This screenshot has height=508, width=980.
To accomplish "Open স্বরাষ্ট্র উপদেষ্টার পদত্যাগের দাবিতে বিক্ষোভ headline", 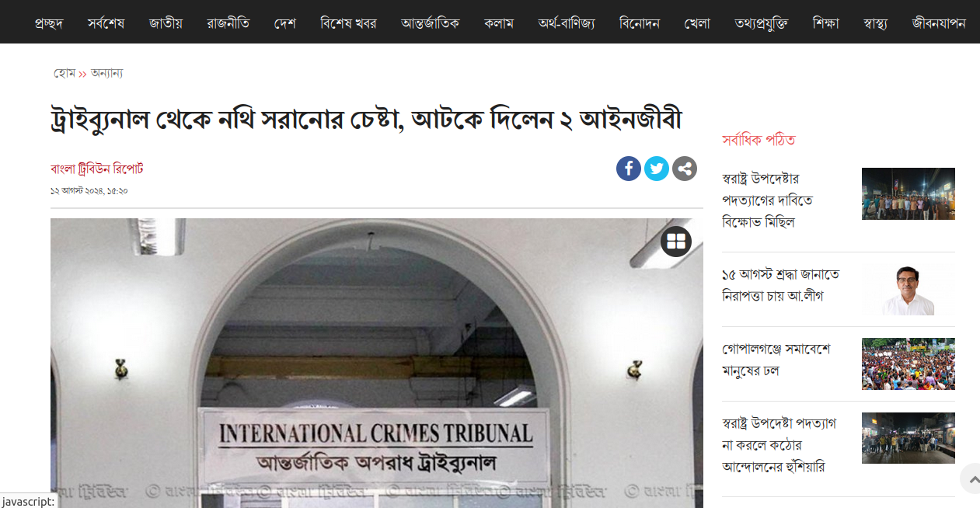I will click(x=768, y=200).
